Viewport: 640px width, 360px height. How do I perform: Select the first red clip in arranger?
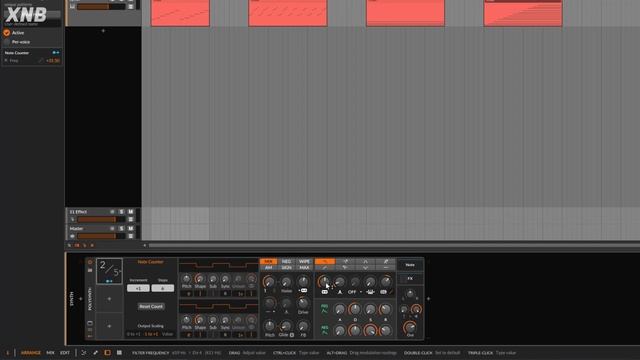180,13
